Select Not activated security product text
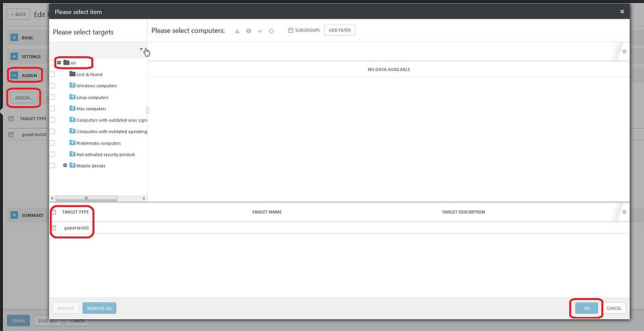644x331 pixels. pyautogui.click(x=106, y=154)
